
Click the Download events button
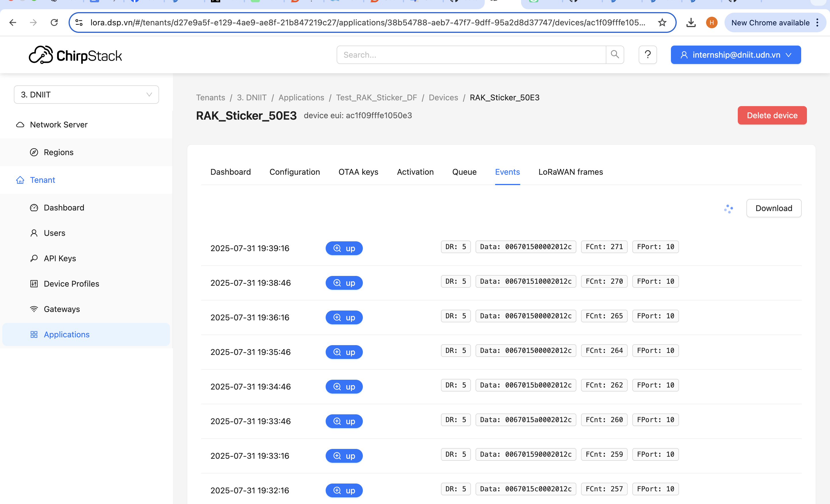pos(774,208)
